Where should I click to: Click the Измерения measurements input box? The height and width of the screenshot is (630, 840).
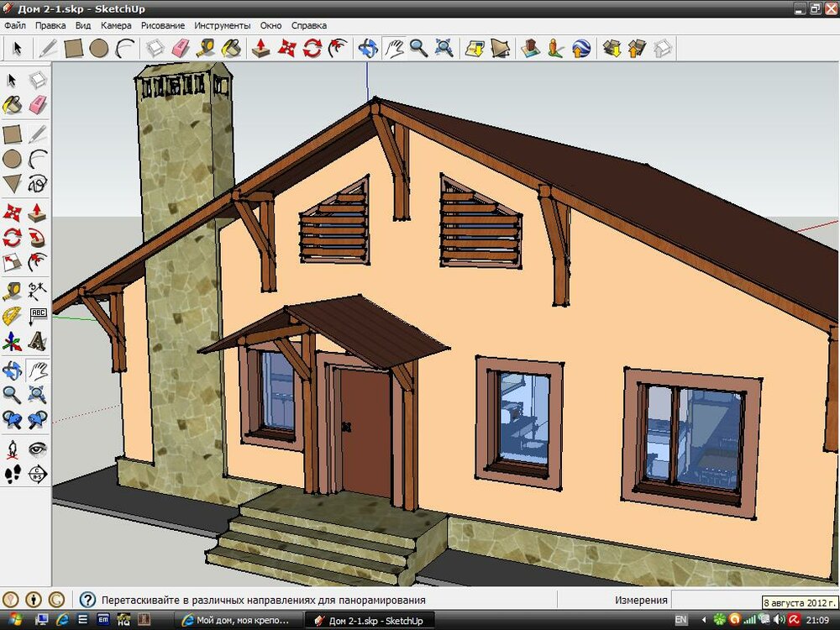point(714,600)
